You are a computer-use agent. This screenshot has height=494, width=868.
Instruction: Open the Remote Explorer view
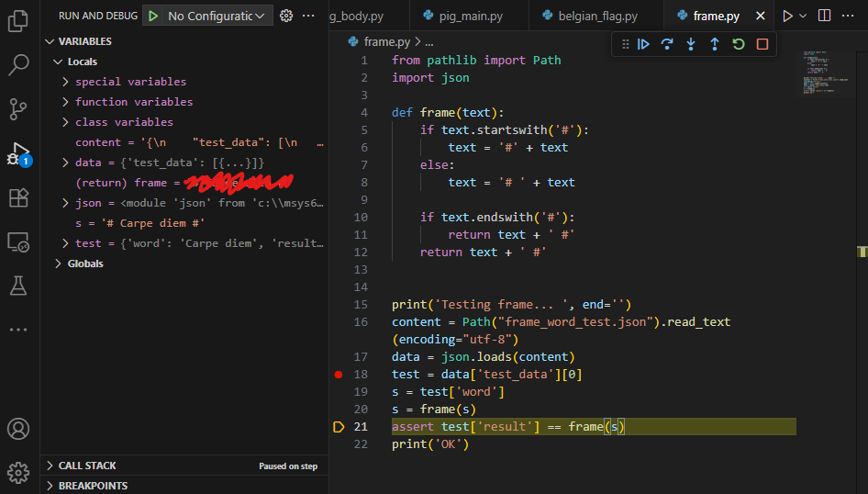pyautogui.click(x=18, y=242)
